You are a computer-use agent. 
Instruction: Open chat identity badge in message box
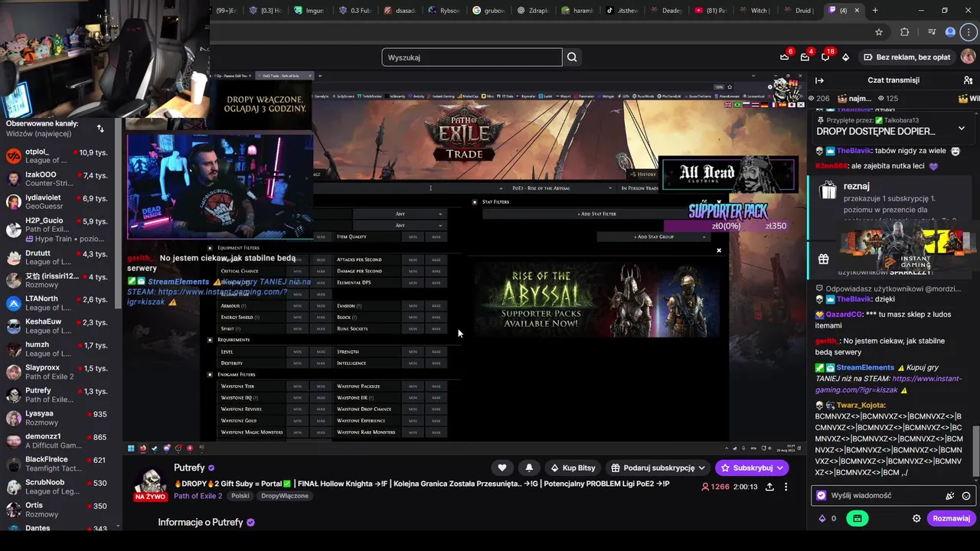pyautogui.click(x=822, y=496)
